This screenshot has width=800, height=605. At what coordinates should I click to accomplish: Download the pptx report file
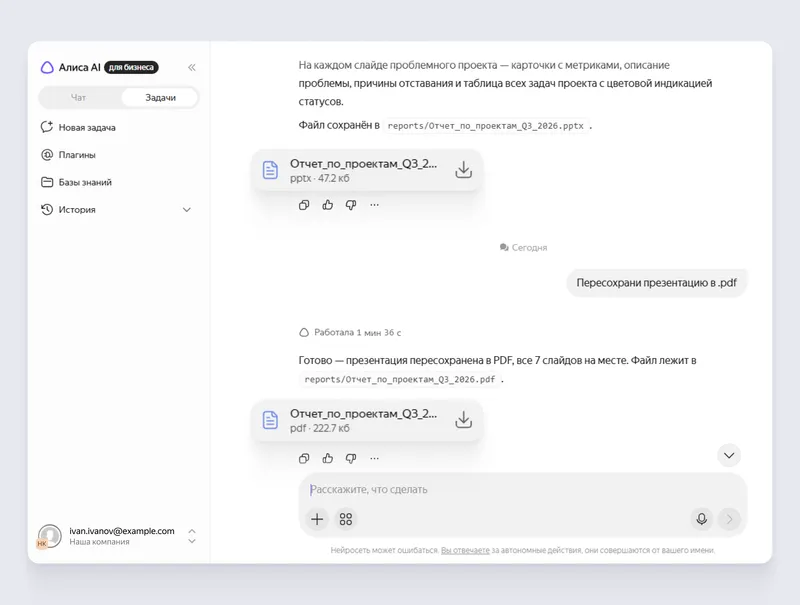pos(463,170)
